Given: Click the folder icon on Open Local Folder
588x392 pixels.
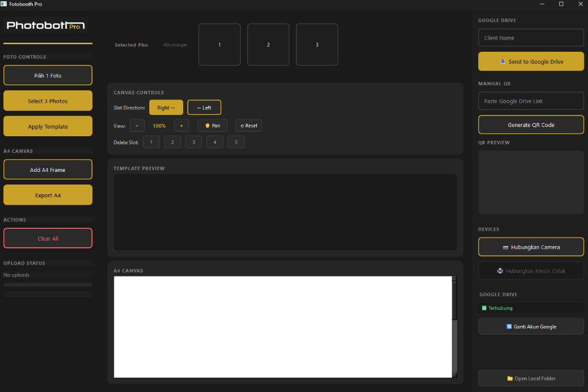Looking at the screenshot, I should [510, 378].
